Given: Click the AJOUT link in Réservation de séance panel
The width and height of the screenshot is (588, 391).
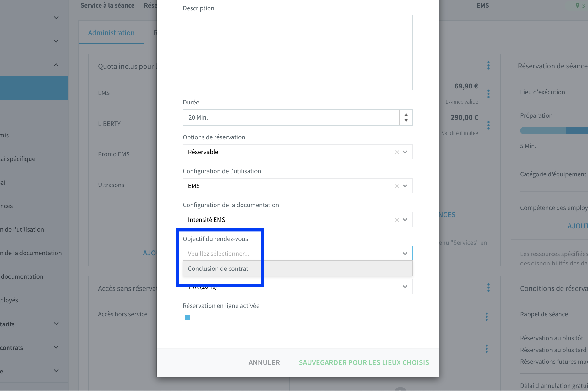Looking at the screenshot, I should [x=577, y=226].
